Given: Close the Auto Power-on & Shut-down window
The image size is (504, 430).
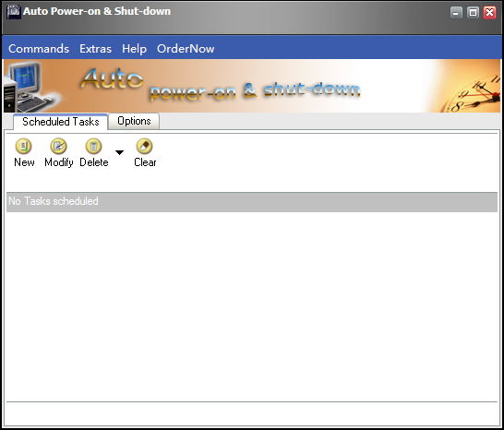Looking at the screenshot, I should (489, 13).
